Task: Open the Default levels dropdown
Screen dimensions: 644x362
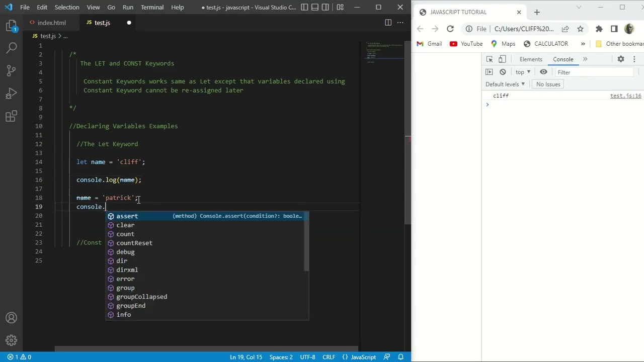Action: click(x=505, y=84)
